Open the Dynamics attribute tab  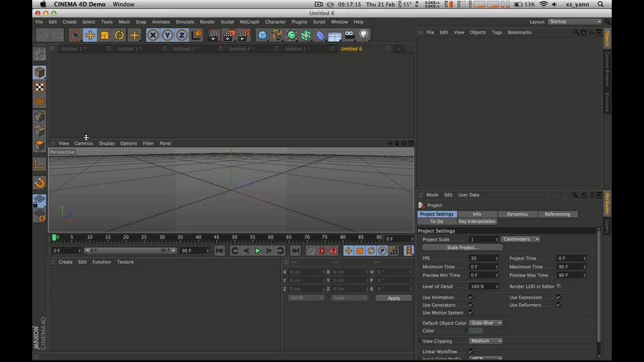(x=517, y=214)
